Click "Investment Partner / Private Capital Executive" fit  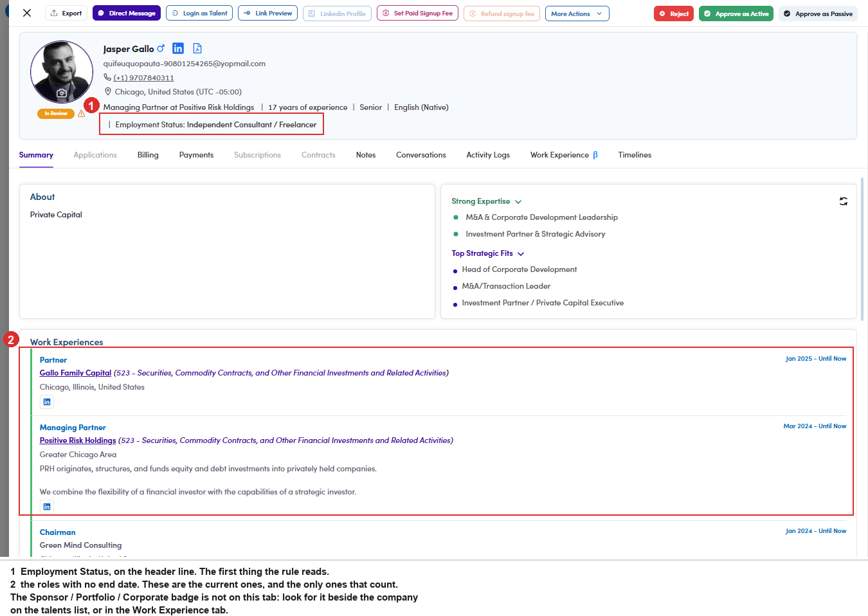point(543,303)
